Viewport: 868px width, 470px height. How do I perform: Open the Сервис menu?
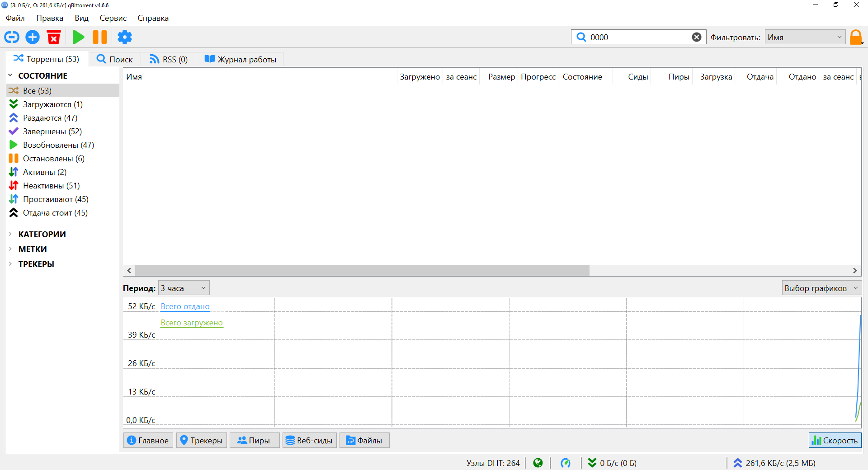(113, 18)
